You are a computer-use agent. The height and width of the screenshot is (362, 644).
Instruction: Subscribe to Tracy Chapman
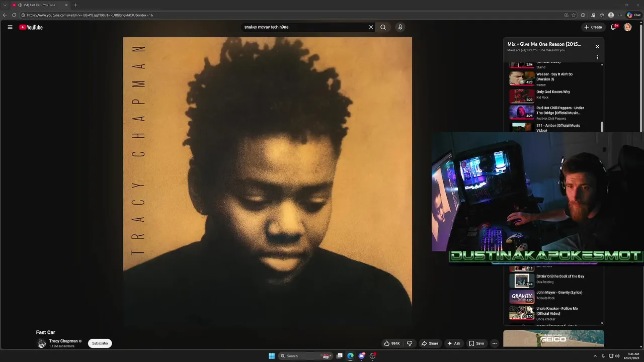(100, 343)
